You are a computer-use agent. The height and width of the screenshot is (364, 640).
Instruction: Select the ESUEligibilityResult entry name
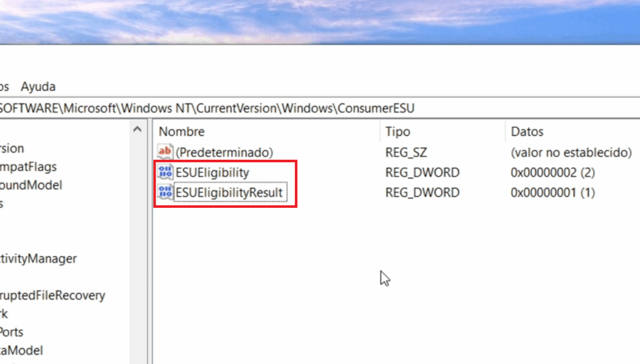(229, 192)
